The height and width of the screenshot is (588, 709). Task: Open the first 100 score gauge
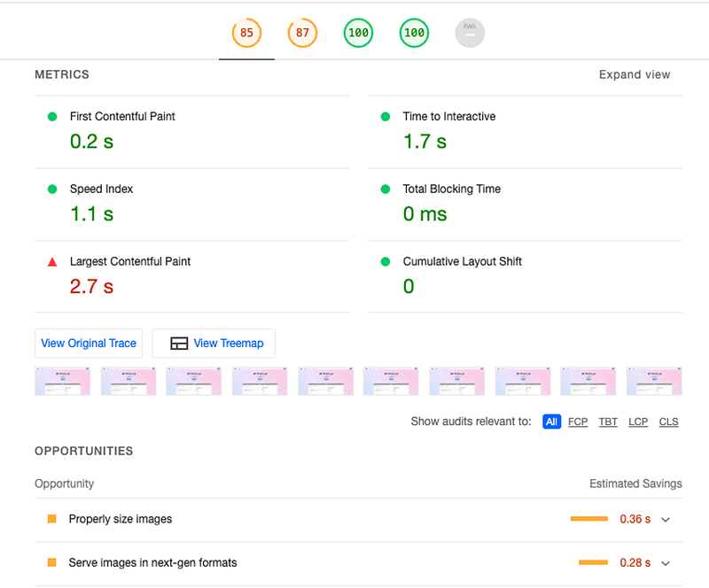click(x=358, y=33)
